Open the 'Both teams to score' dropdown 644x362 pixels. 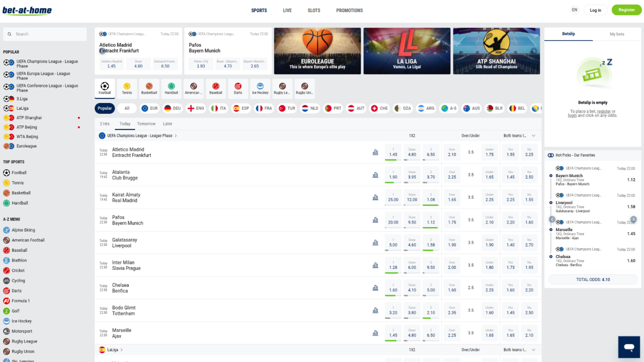[x=518, y=136]
